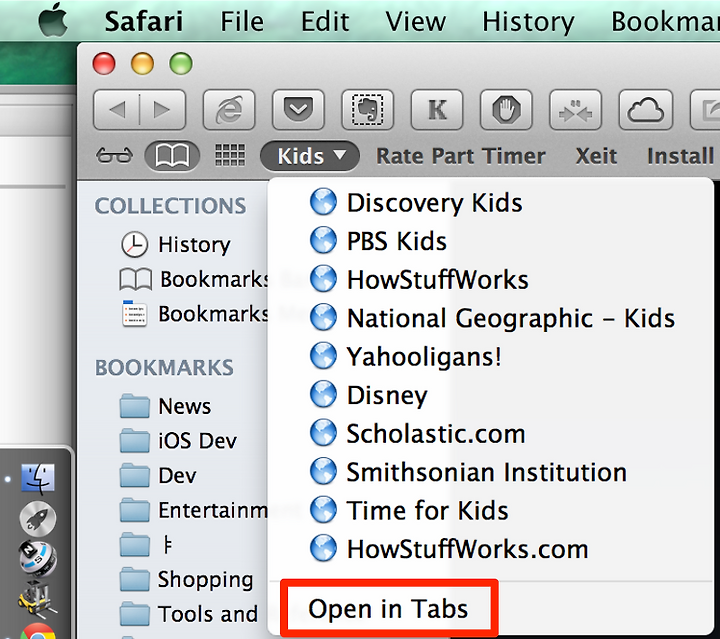720x639 pixels.
Task: Open the compass-dial app in Dock
Action: pyautogui.click(x=38, y=559)
